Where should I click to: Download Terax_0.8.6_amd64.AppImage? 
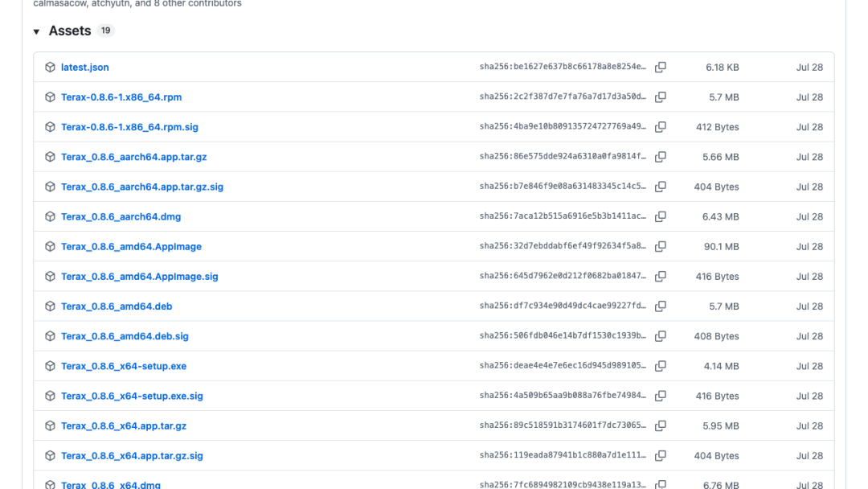tap(131, 246)
